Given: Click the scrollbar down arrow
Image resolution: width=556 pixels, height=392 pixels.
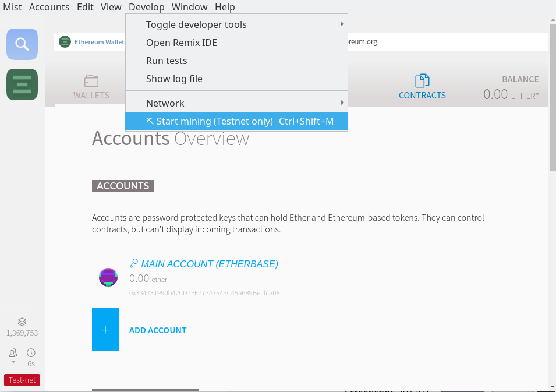Looking at the screenshot, I should click(553, 387).
